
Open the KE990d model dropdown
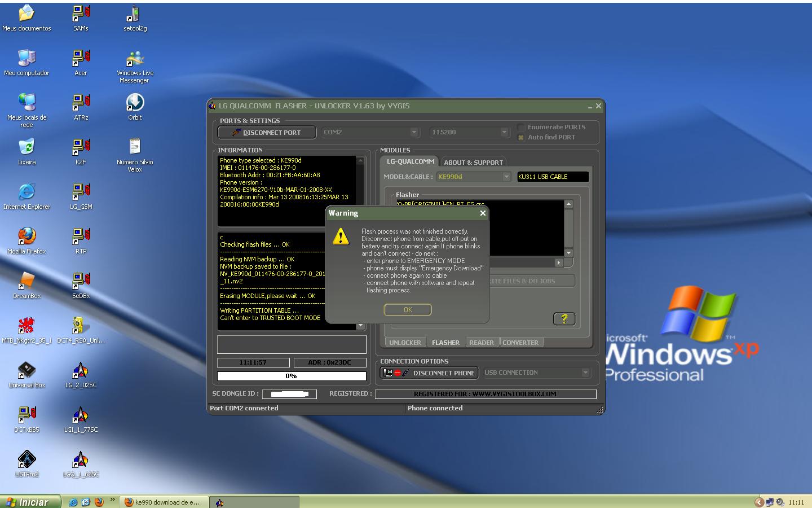tap(474, 177)
